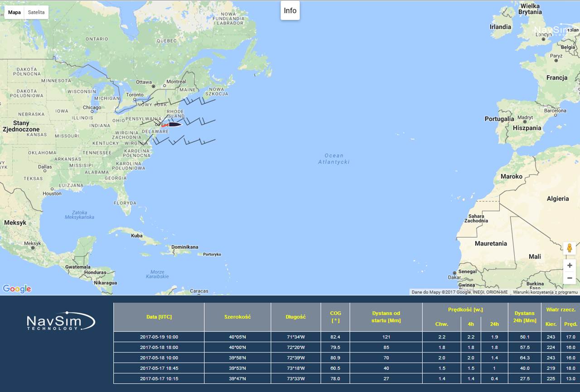Click the Houston city label

pyautogui.click(x=52, y=194)
